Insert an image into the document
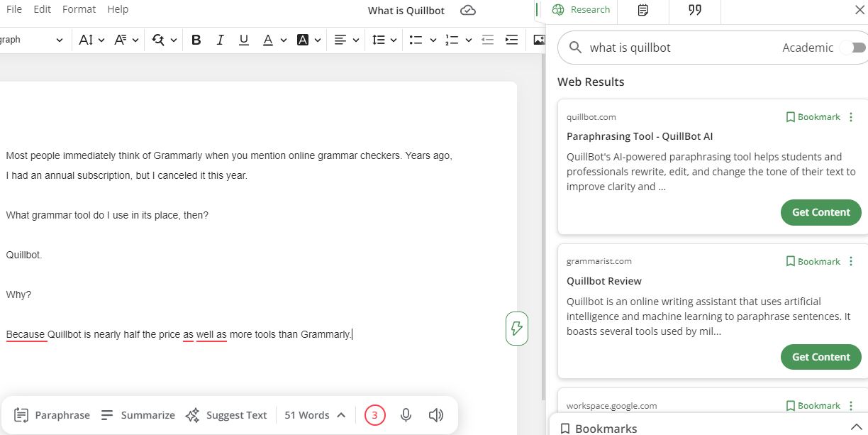Viewport: 868px width, 435px height. 540,40
